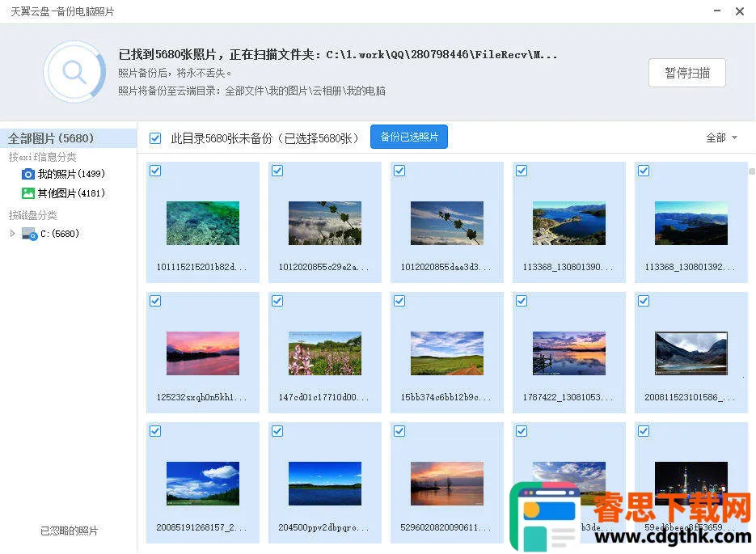Expand the C: drive tree node
This screenshot has height=554, width=756.
(x=12, y=234)
